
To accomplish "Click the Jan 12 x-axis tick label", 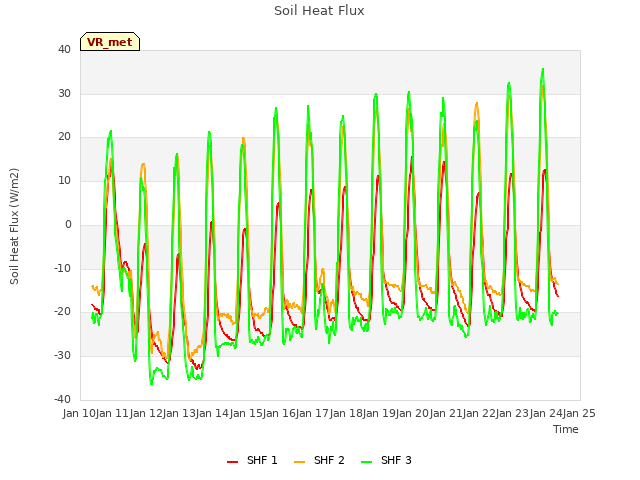I will (x=146, y=413).
